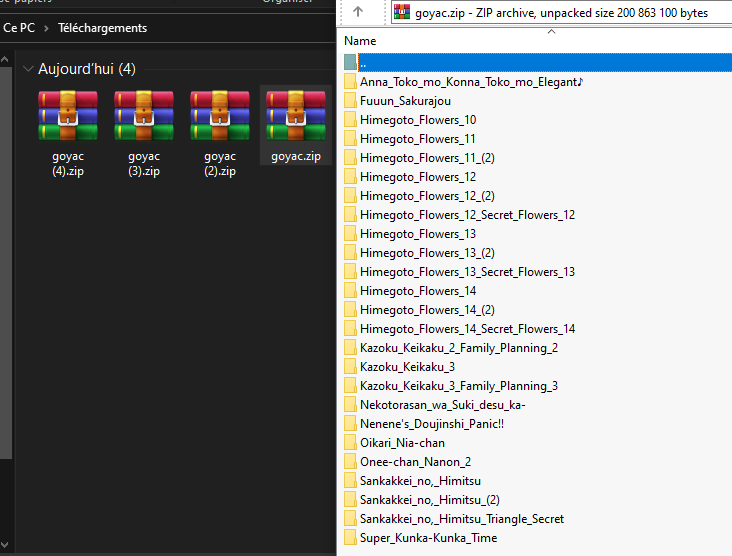Viewport: 732px width, 556px height.
Task: Click folder icon for Himegoto_Flowers_12
Action: point(350,176)
